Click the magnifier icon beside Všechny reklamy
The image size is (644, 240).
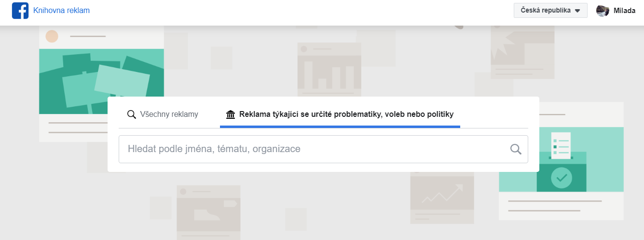pyautogui.click(x=131, y=115)
